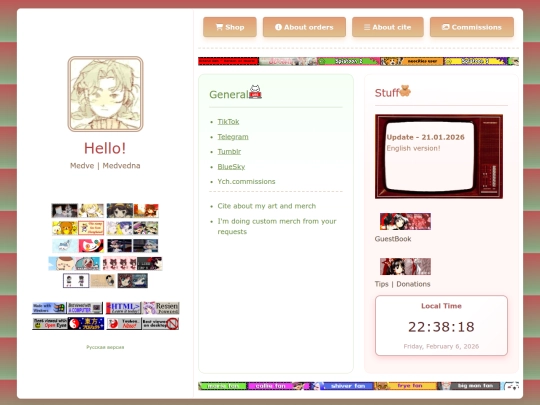The height and width of the screenshot is (405, 540).
Task: Click the magenta 'callie fan' blinkie
Action: [x=278, y=386]
